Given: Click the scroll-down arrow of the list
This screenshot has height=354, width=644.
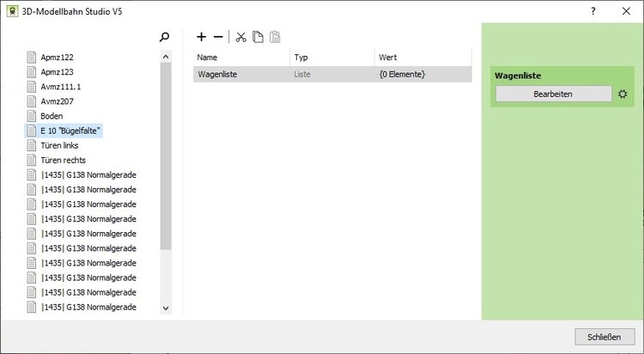Looking at the screenshot, I should pos(166,308).
